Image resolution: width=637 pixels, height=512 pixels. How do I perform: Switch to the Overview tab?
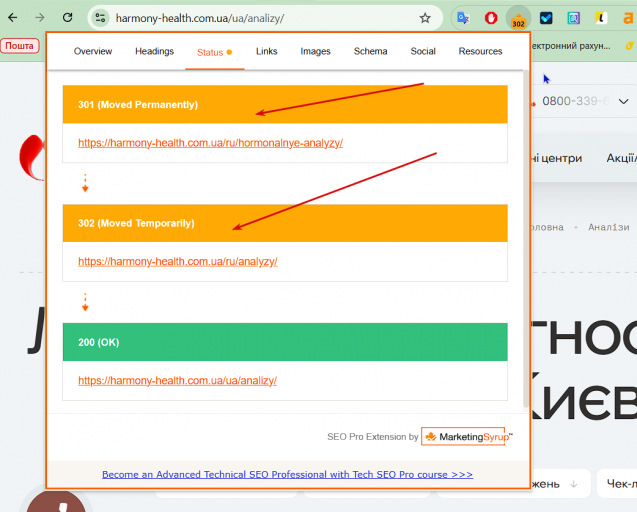coord(93,51)
